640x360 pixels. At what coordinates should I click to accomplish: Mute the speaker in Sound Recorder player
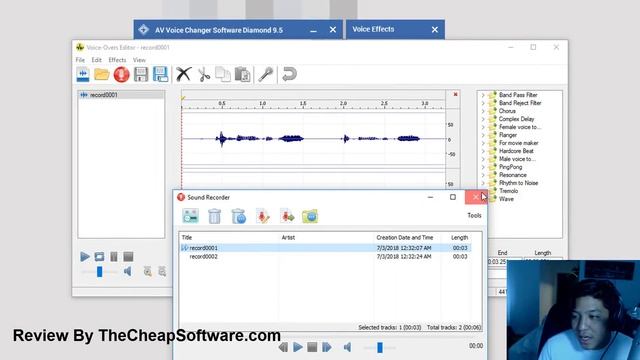coord(348,347)
